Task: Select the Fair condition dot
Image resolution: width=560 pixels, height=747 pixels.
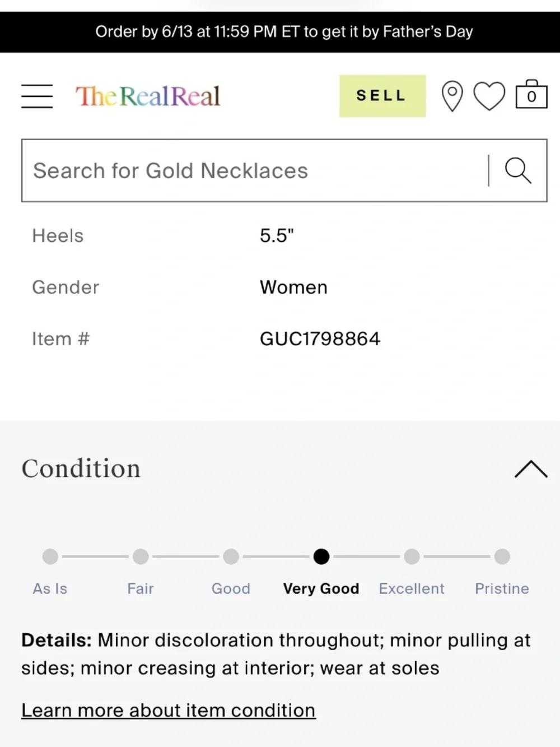Action: point(141,556)
